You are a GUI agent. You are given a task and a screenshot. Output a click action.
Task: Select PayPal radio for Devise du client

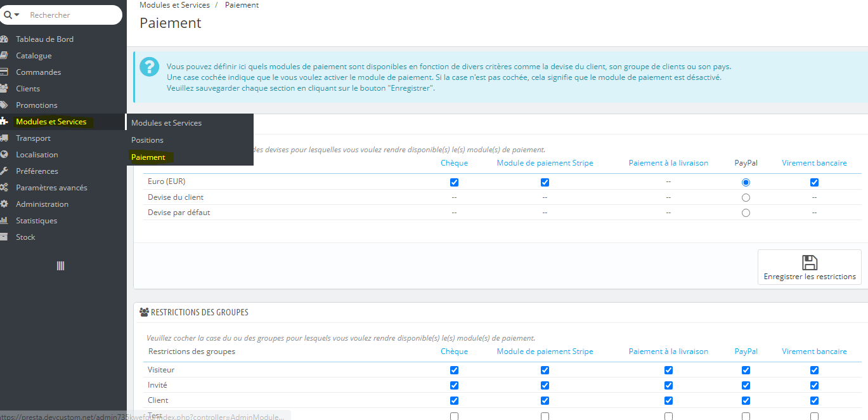(746, 197)
